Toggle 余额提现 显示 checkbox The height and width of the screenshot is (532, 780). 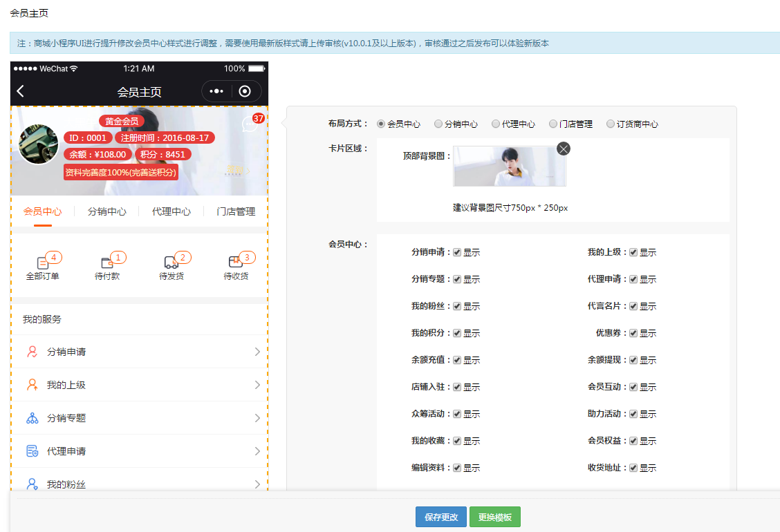(x=633, y=360)
